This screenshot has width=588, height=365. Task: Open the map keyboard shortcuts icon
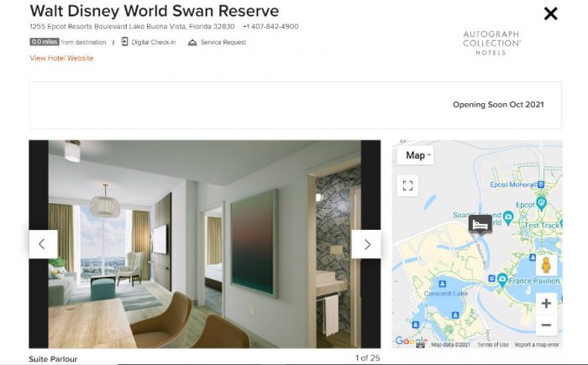(420, 344)
